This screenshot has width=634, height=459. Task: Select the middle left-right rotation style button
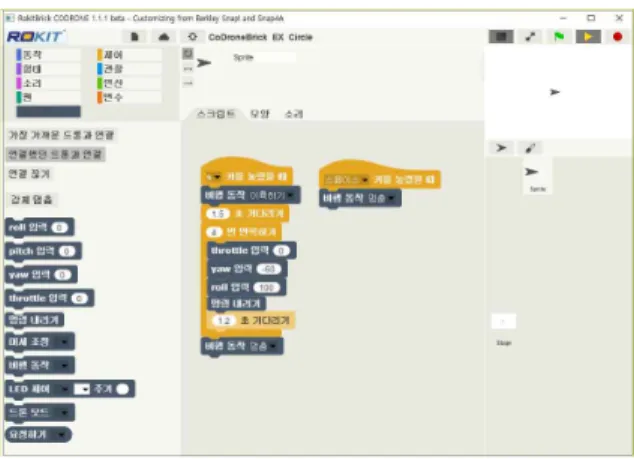[188, 69]
